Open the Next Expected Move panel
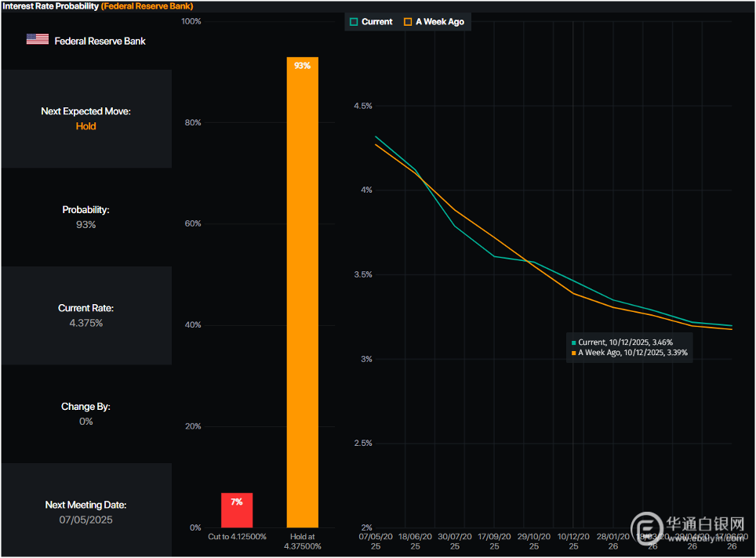The image size is (756, 558). 86,118
